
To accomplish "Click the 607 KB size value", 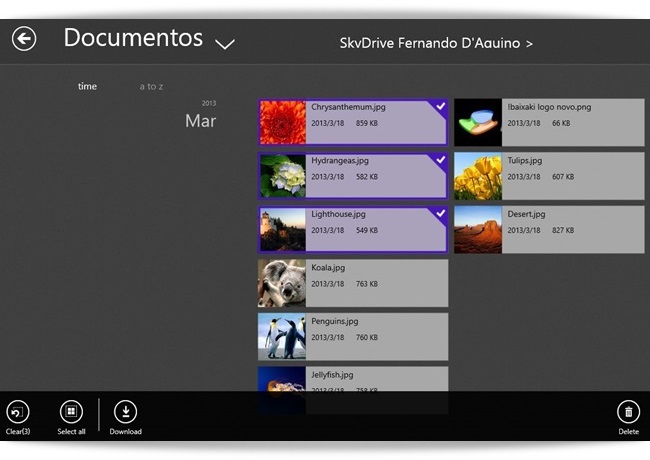I will coord(563,177).
